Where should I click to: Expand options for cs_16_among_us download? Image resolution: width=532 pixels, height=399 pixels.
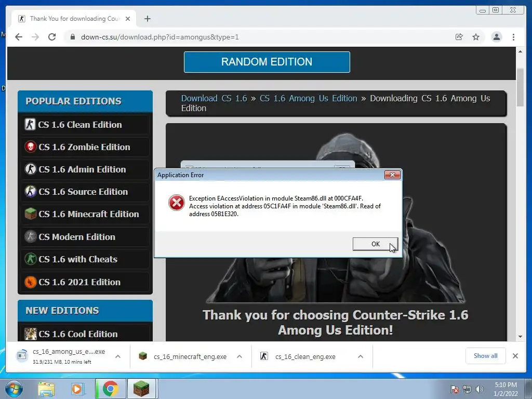point(118,356)
